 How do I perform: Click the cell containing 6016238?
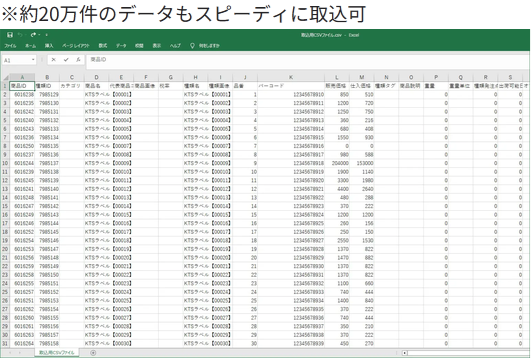[22, 95]
